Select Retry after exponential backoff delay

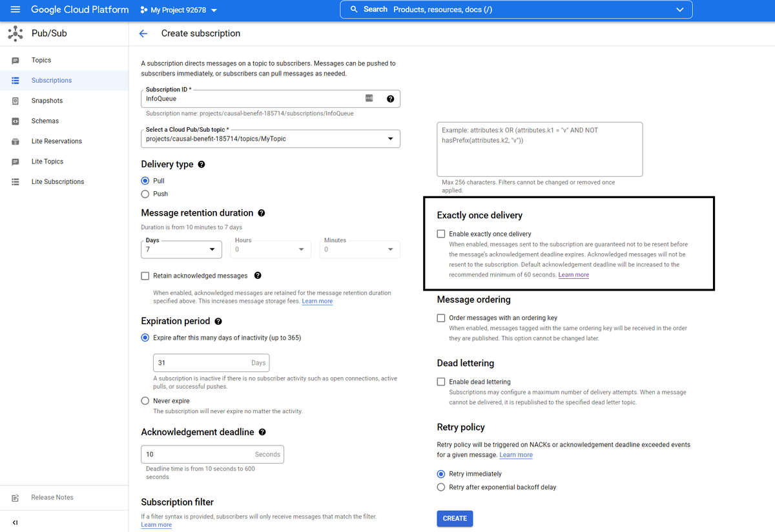pos(441,487)
